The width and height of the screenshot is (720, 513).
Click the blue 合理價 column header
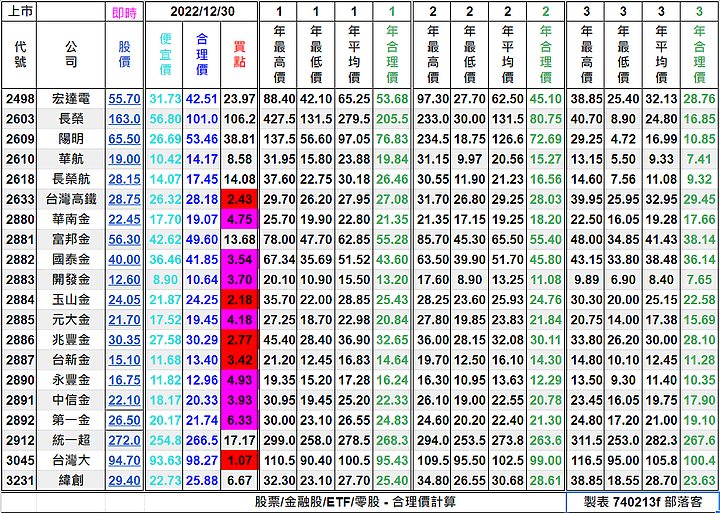pyautogui.click(x=202, y=55)
